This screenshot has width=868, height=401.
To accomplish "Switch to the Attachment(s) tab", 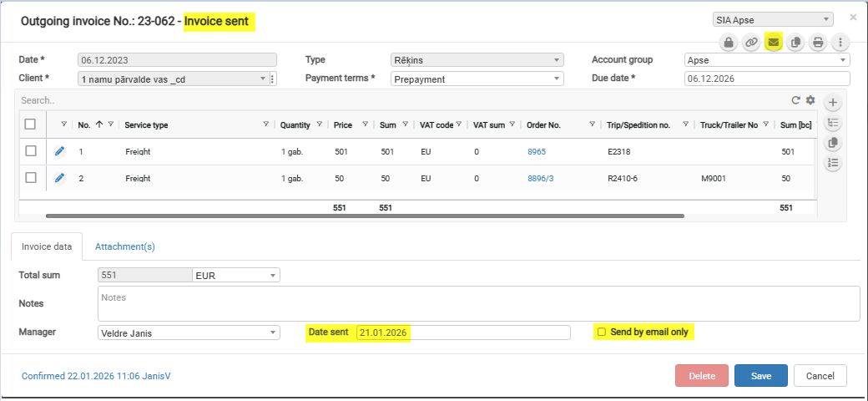I will coord(124,246).
